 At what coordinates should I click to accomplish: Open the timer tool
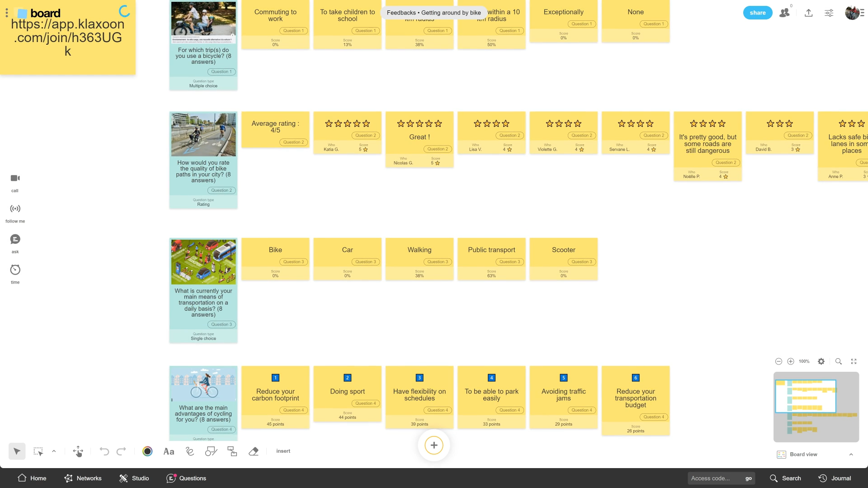click(15, 270)
